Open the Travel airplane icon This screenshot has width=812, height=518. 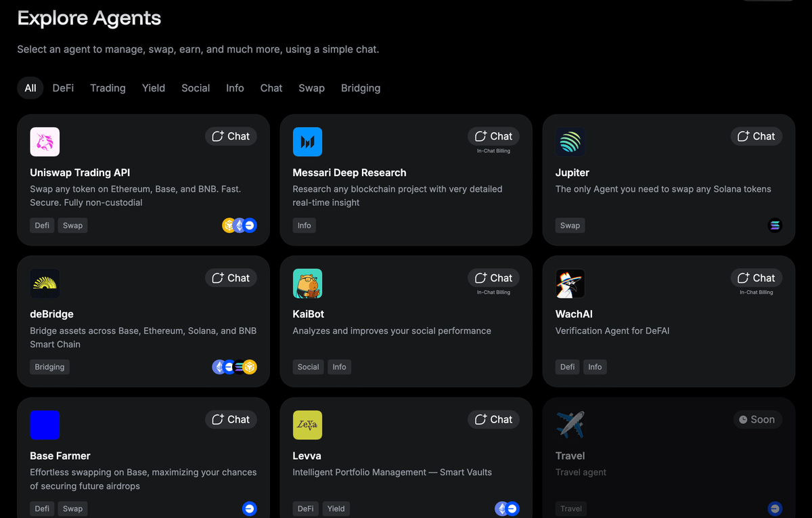coord(570,425)
